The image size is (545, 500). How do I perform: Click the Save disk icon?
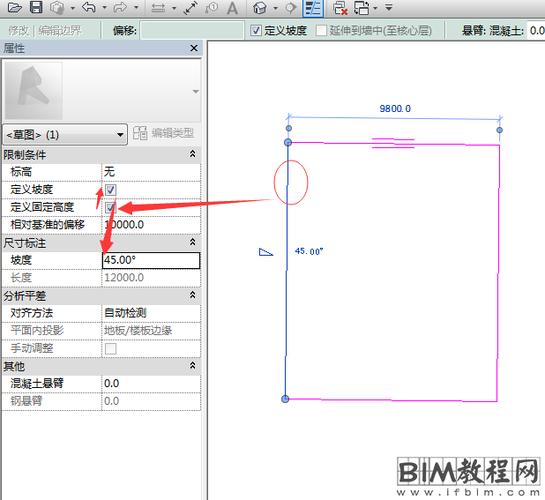[x=36, y=7]
